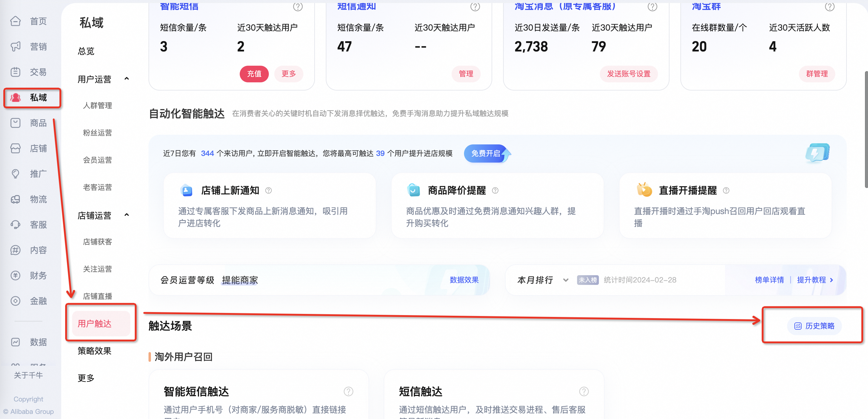This screenshot has height=419, width=868.
Task: Click the 提能商家 level label
Action: click(x=239, y=280)
